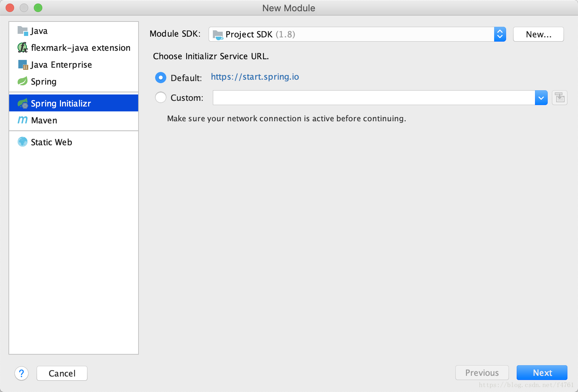Open the Module SDK dropdown
Screen dimensions: 578x392
[x=357, y=34]
